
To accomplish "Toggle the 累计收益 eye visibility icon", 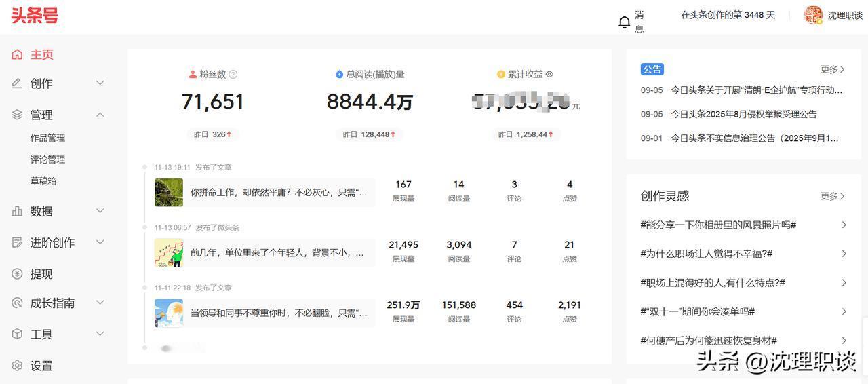I will 550,75.
